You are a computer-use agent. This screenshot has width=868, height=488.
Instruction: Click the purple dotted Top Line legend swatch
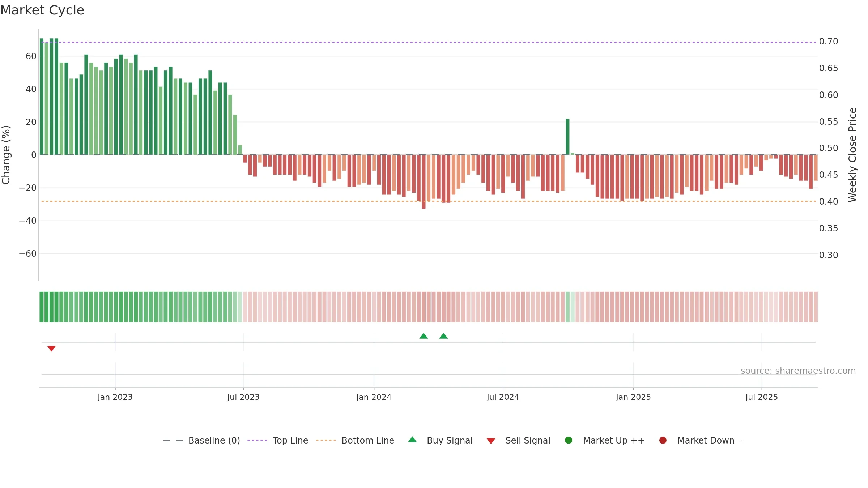click(x=257, y=440)
